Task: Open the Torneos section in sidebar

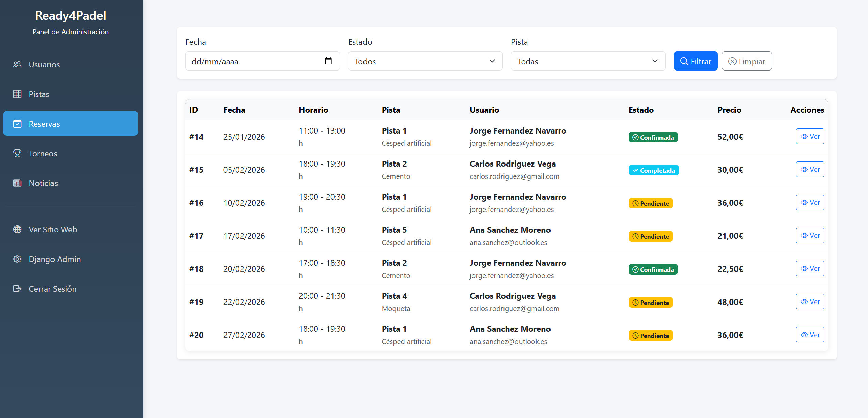Action: coord(43,153)
